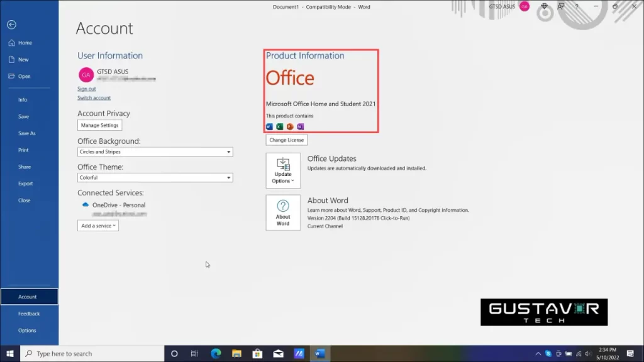The height and width of the screenshot is (362, 644).
Task: Click the feedback person icon in title bar
Action: tap(560, 6)
